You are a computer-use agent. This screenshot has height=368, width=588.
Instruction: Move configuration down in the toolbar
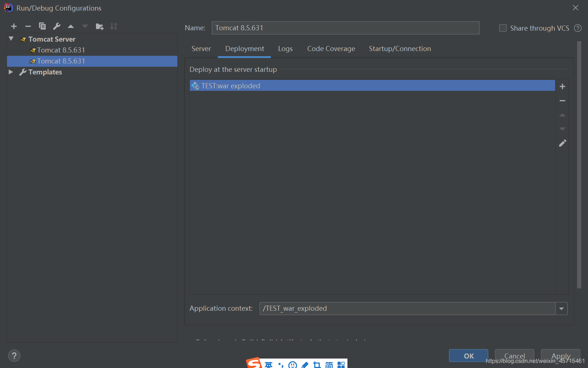pos(85,26)
